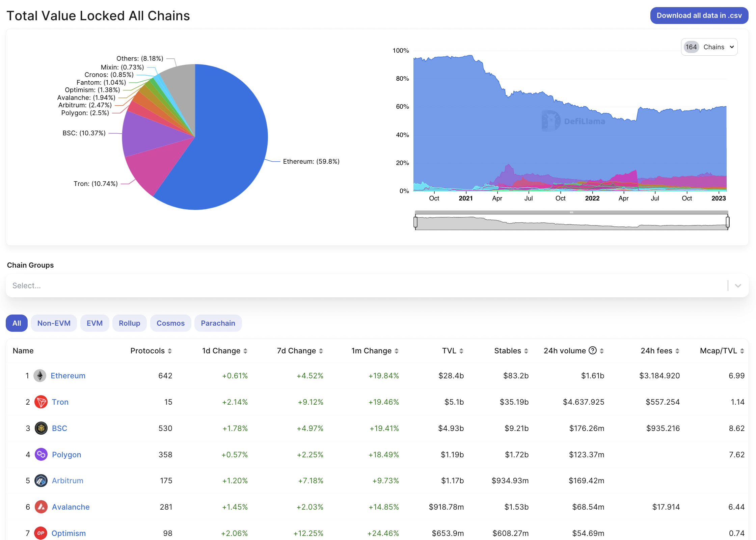Image resolution: width=756 pixels, height=540 pixels.
Task: Click Optimism 1m change +24.46%
Action: (x=383, y=533)
